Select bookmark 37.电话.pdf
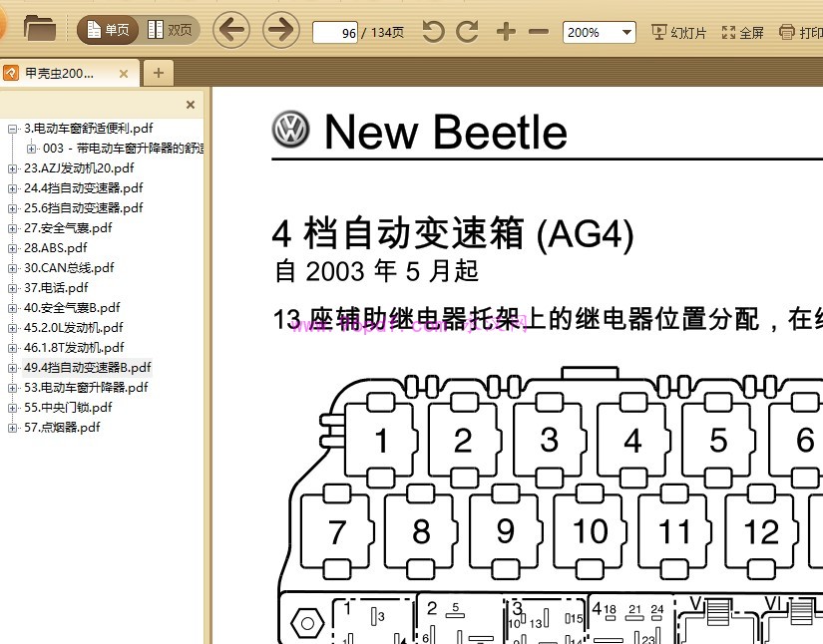823x644 pixels. pos(56,288)
